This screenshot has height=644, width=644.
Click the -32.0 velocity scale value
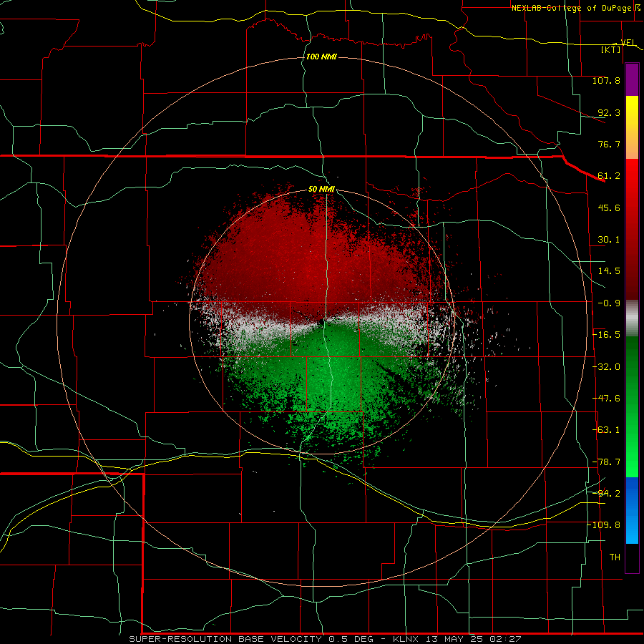(x=606, y=367)
